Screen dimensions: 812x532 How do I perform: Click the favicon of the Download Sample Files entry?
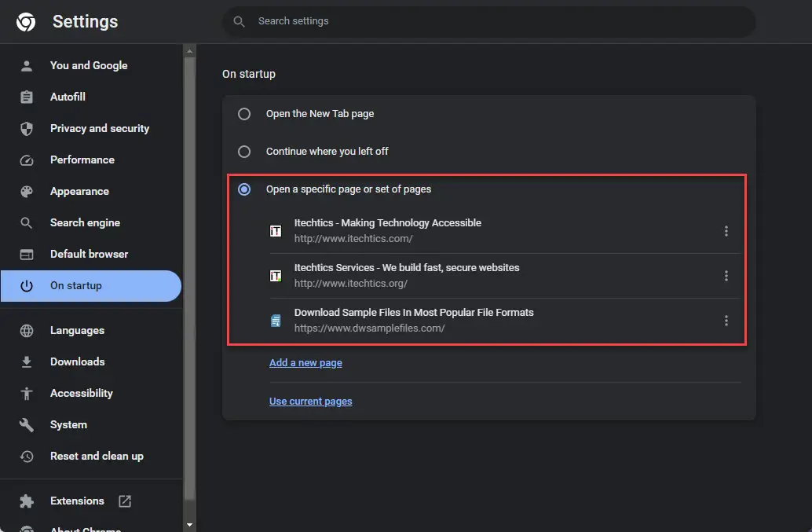(276, 321)
